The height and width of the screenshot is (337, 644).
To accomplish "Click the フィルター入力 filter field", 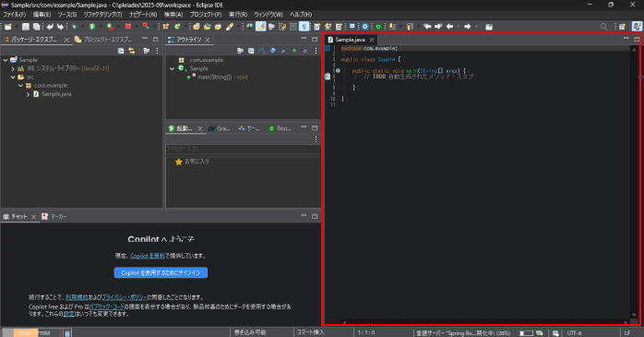I will pos(243,149).
